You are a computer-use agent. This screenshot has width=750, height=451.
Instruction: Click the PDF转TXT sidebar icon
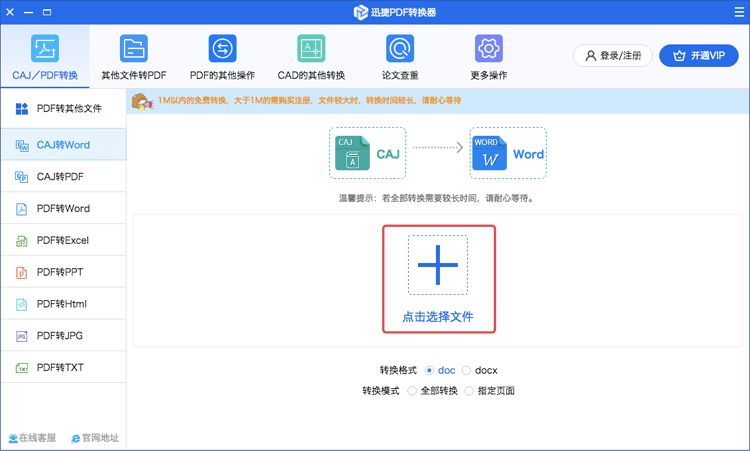pos(22,368)
